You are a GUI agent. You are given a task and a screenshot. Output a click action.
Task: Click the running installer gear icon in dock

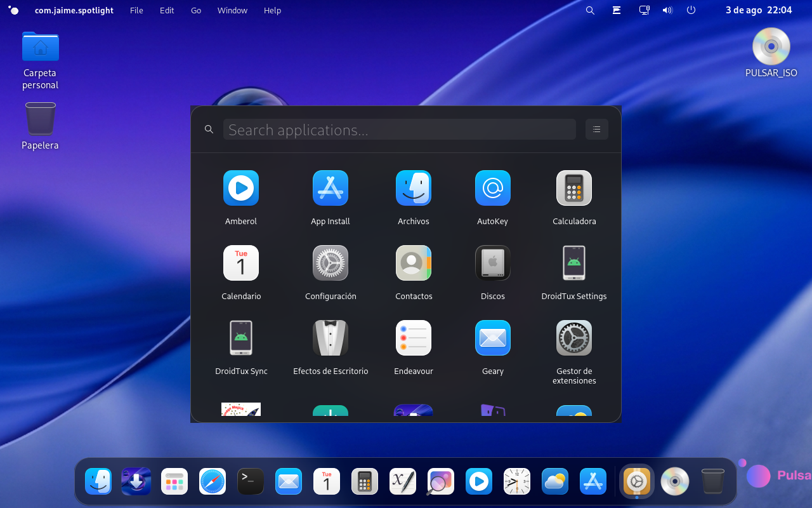coord(637,481)
